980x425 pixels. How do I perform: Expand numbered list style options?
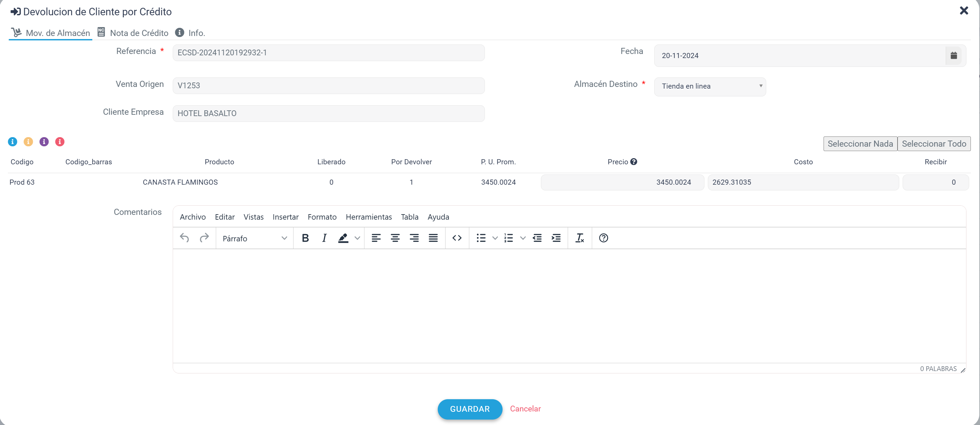[x=523, y=238]
